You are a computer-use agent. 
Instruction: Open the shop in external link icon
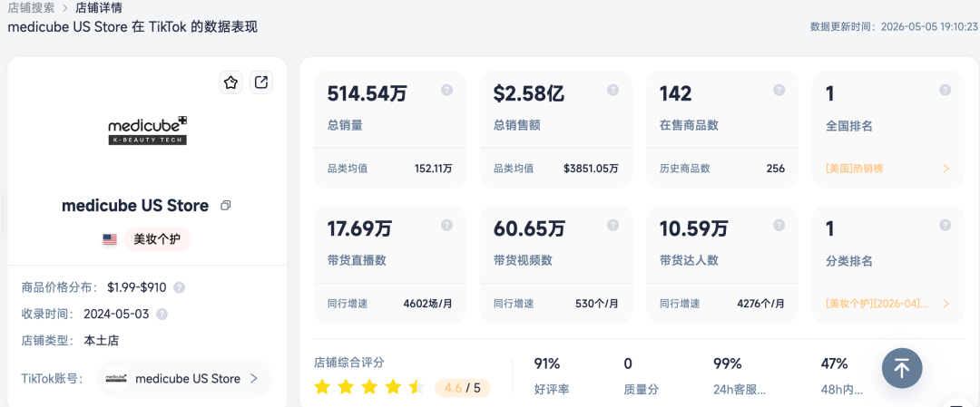point(261,82)
